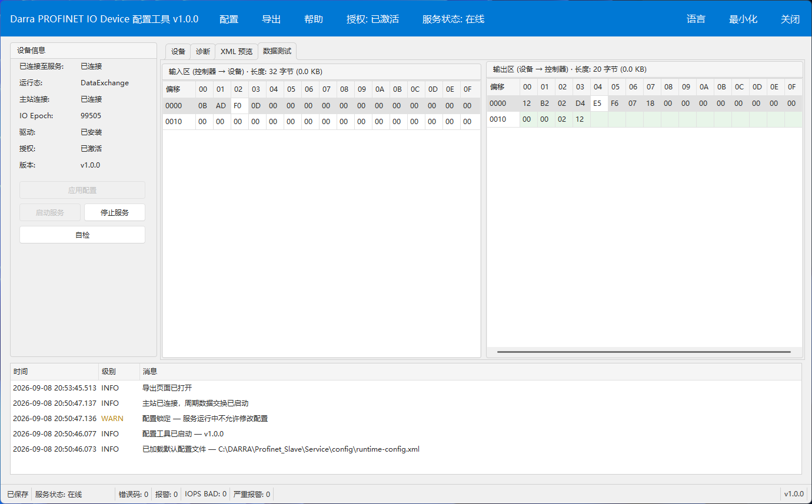Select output cell E5 at offset 04
Viewport: 812px width, 504px height.
(x=598, y=104)
